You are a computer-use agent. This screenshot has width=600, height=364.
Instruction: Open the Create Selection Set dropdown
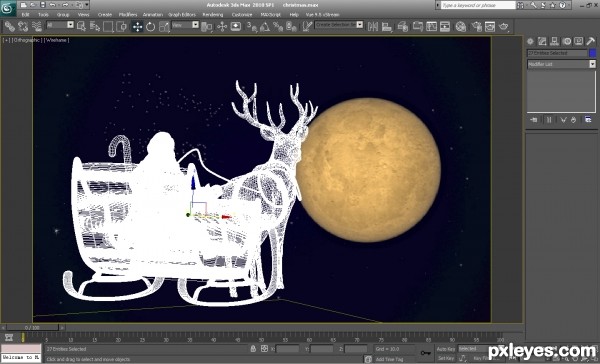pyautogui.click(x=339, y=24)
